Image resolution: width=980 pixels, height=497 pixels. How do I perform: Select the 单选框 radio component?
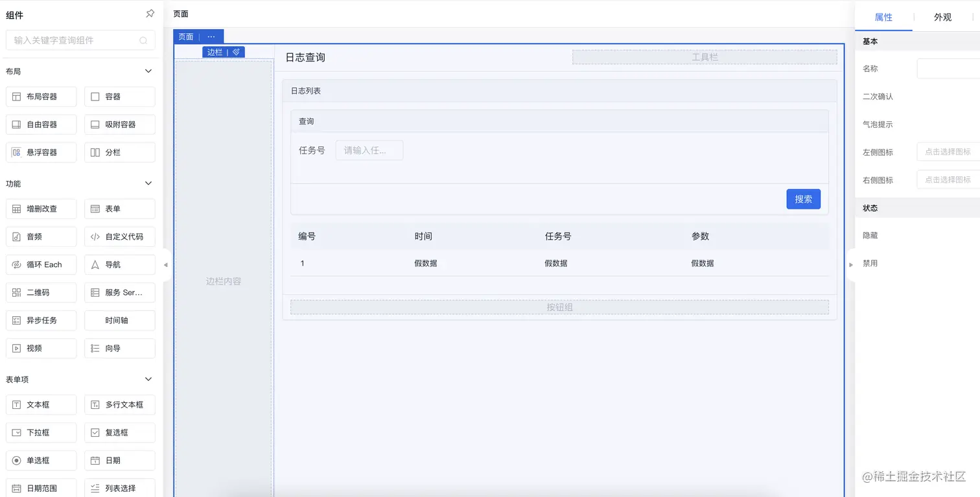(41, 460)
